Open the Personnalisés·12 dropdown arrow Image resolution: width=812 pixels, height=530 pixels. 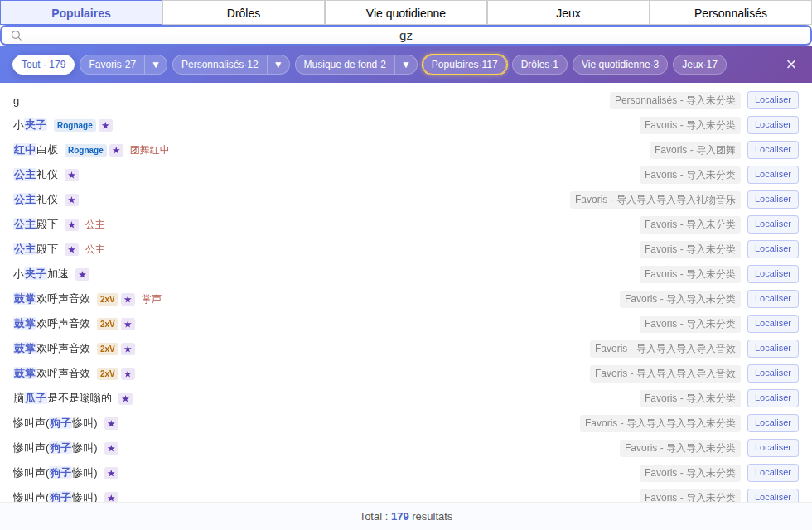point(278,65)
